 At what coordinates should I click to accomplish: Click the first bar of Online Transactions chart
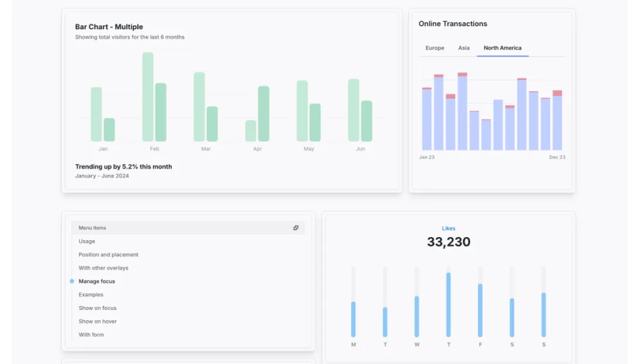pyautogui.click(x=427, y=119)
